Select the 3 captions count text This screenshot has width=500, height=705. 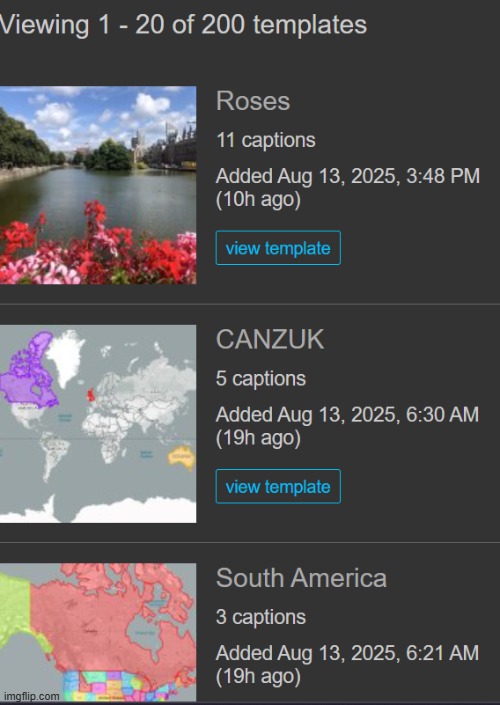(261, 617)
